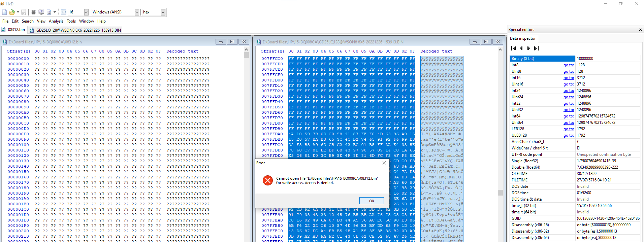
Task: Expand the disk image dropdown arrow
Action: coord(55,12)
